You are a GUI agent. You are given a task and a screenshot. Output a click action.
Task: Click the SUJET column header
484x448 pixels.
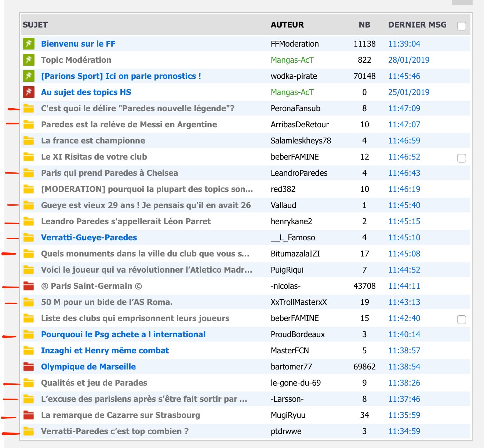35,25
